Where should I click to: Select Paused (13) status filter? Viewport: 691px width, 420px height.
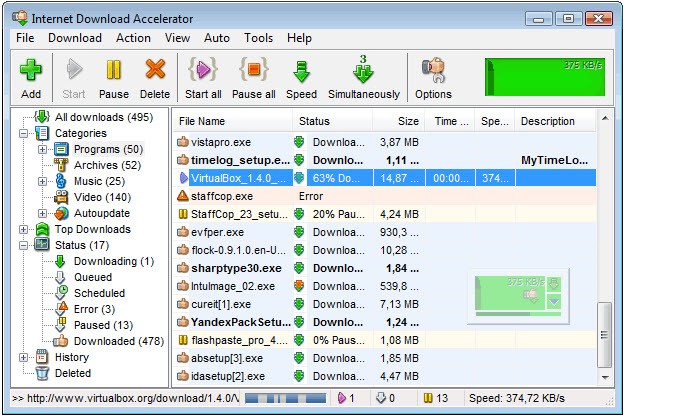[103, 325]
